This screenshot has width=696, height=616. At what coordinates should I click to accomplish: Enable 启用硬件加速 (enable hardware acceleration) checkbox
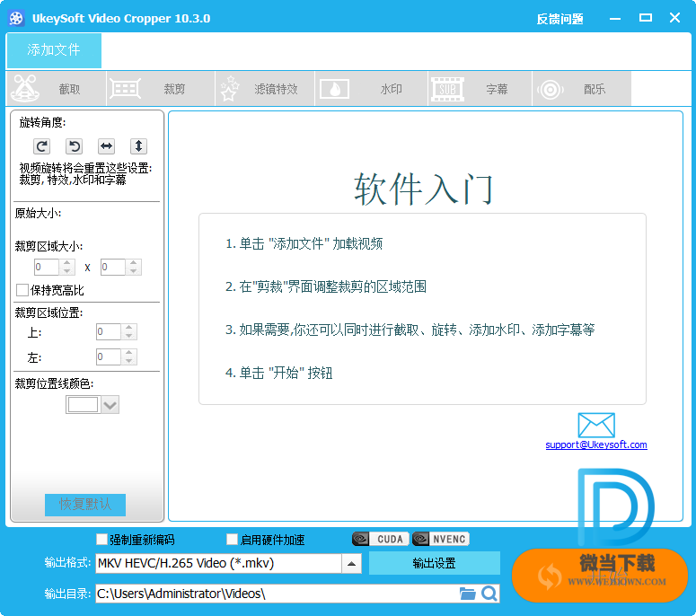232,539
